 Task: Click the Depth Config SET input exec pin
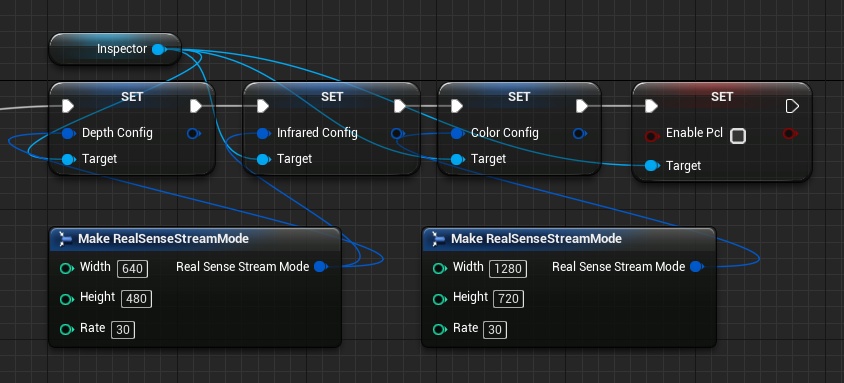68,106
